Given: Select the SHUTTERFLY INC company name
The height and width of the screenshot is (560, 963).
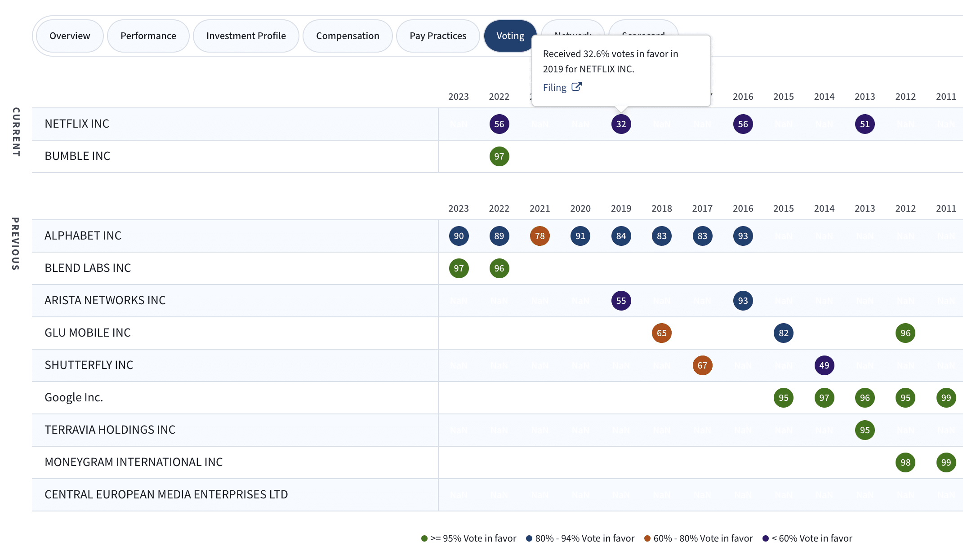Looking at the screenshot, I should [x=89, y=365].
